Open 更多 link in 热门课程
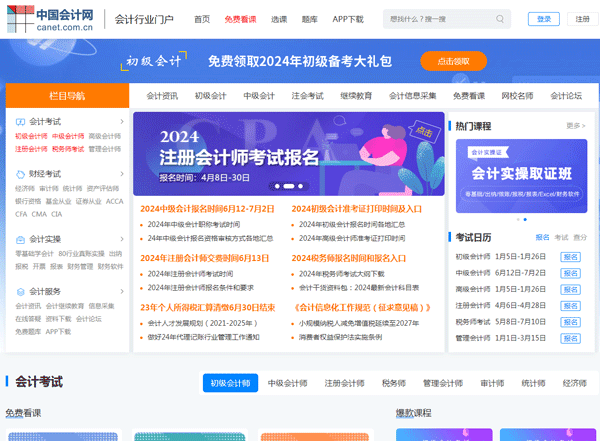 [x=576, y=126]
